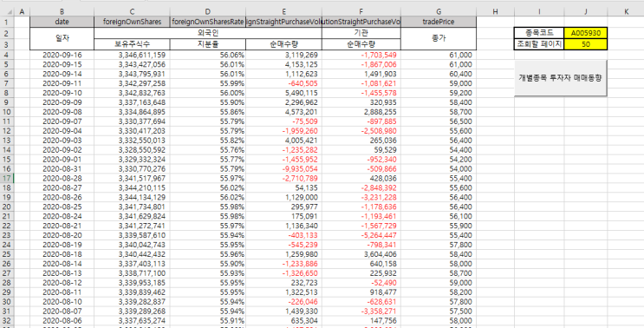This screenshot has height=328, width=644.
Task: Select column D header
Action: pos(207,12)
